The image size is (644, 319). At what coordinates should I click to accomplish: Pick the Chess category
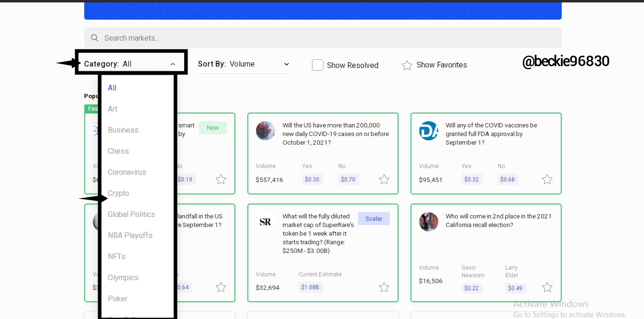pyautogui.click(x=118, y=151)
